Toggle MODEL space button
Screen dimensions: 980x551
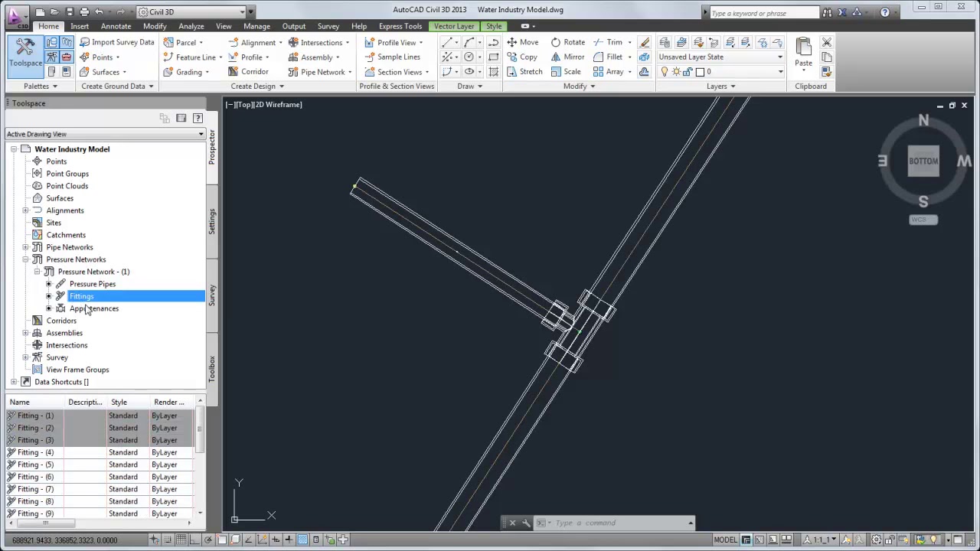725,540
